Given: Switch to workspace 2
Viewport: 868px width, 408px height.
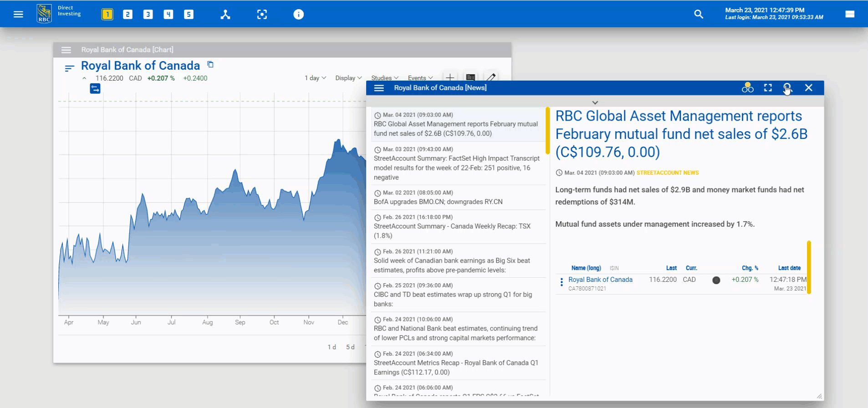Looking at the screenshot, I should [128, 15].
